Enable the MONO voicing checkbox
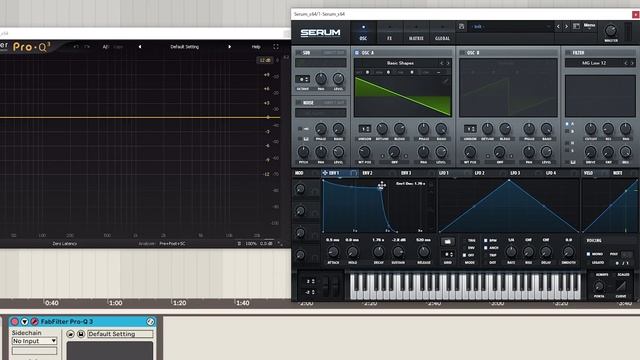This screenshot has height=360, width=640. point(588,254)
